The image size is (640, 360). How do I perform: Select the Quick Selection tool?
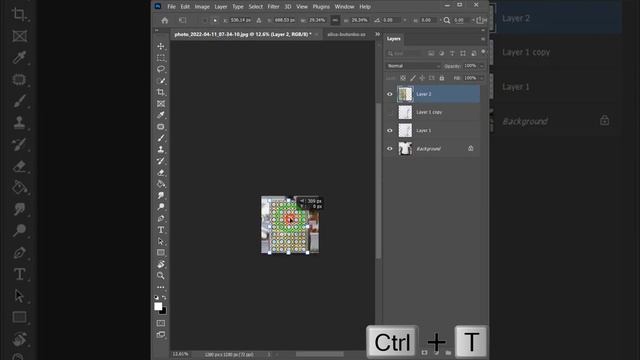click(x=161, y=81)
